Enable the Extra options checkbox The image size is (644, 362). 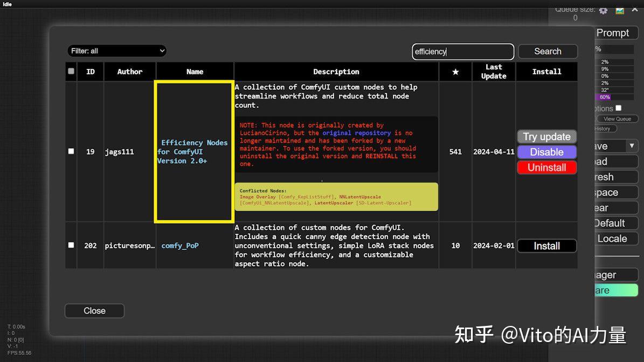[618, 107]
